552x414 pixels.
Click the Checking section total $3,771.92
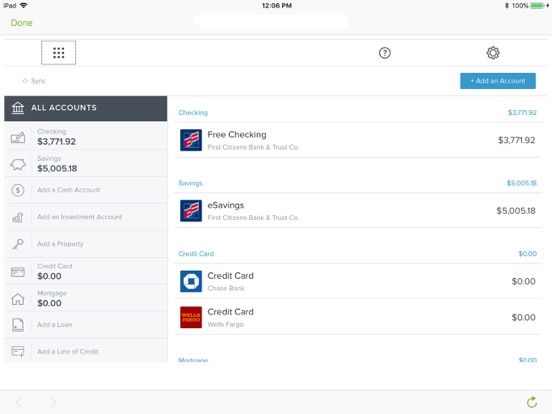click(x=522, y=113)
